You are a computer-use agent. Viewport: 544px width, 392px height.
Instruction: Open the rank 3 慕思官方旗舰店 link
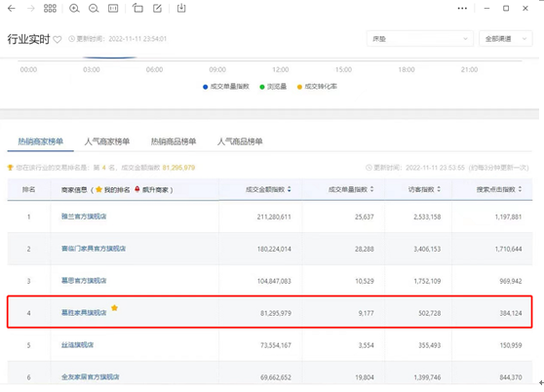pos(84,281)
